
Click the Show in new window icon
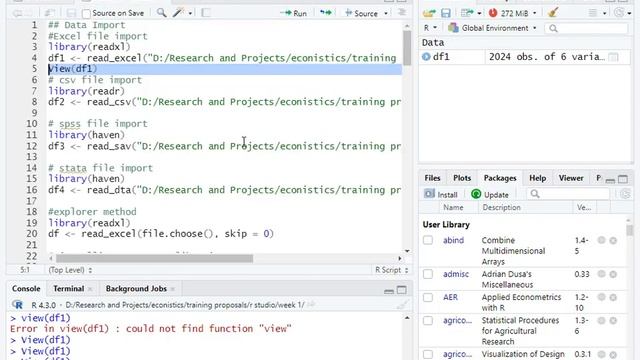pos(49,13)
